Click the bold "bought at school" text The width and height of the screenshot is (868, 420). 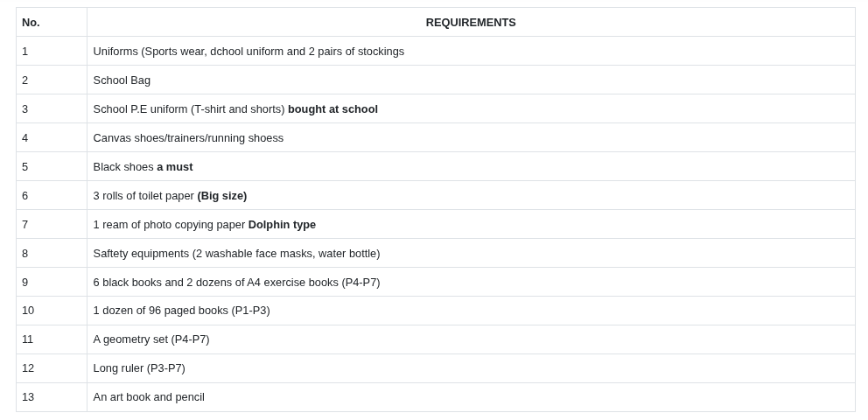332,109
